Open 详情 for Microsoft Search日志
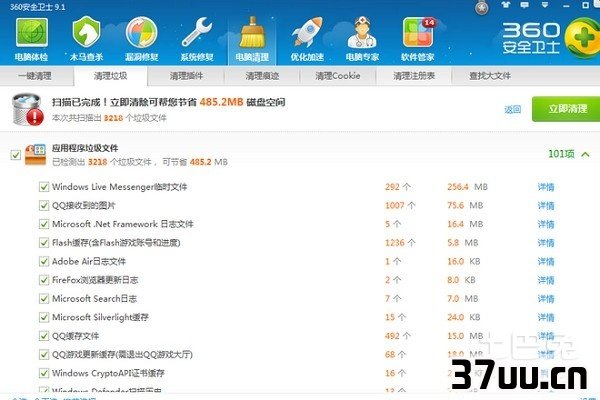 (546, 299)
